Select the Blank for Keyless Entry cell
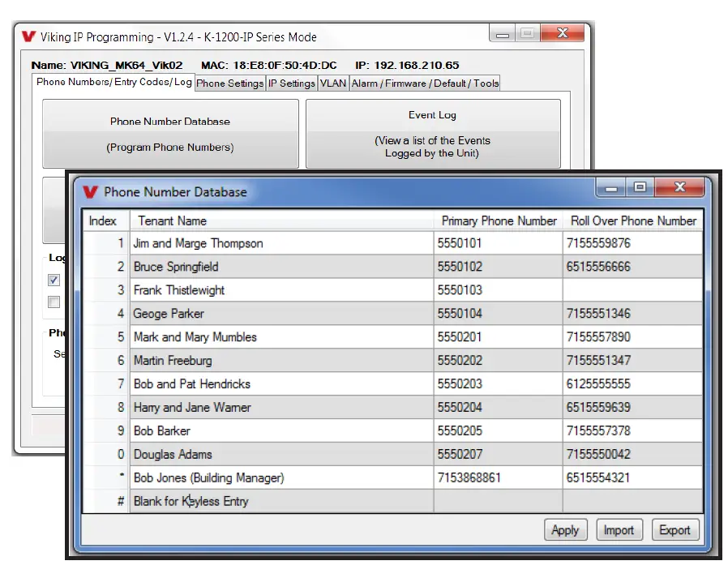The height and width of the screenshot is (578, 728). pos(281,501)
